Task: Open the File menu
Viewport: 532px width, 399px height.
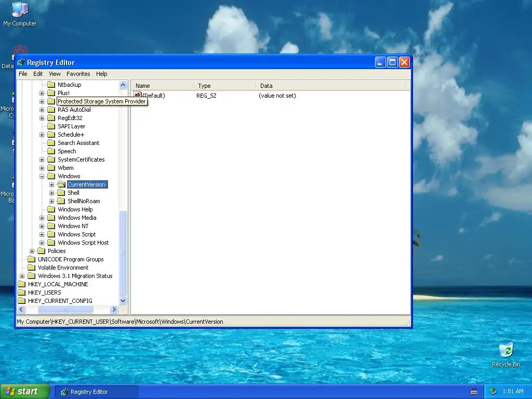Action: pos(23,74)
